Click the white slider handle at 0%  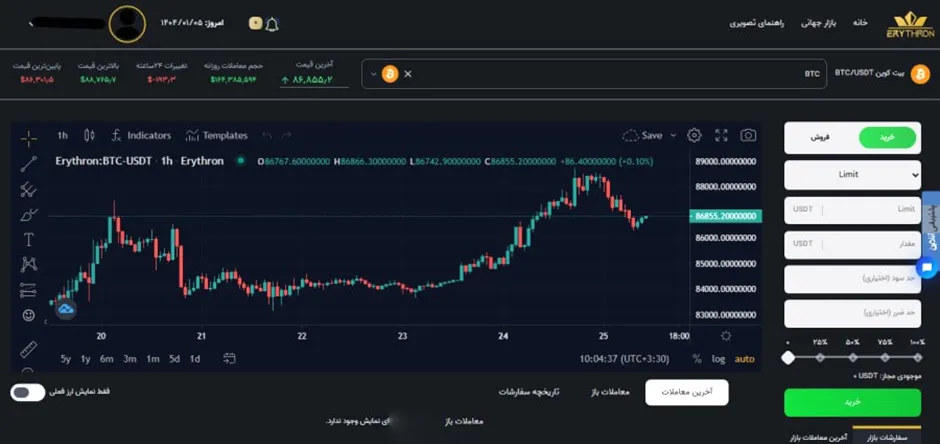point(788,358)
